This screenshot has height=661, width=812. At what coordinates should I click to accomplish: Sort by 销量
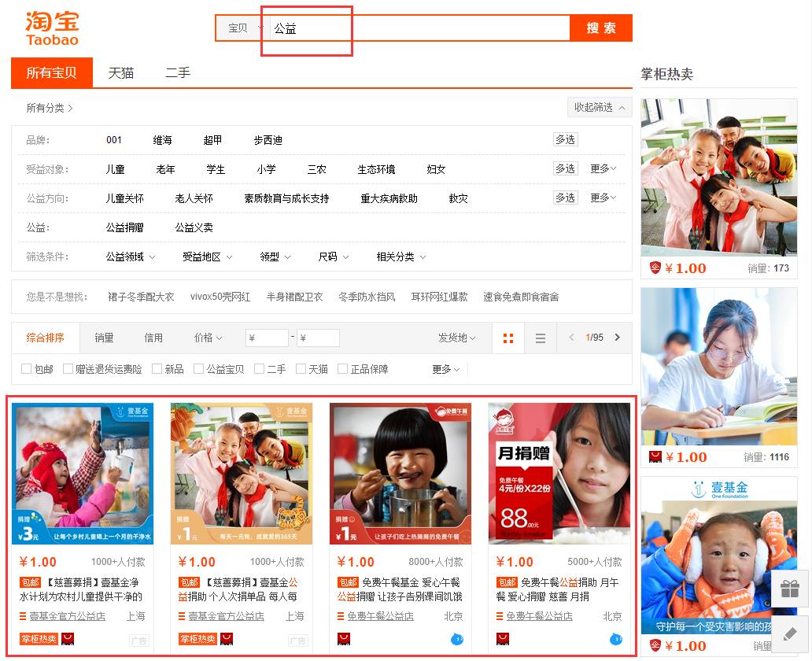(x=104, y=338)
